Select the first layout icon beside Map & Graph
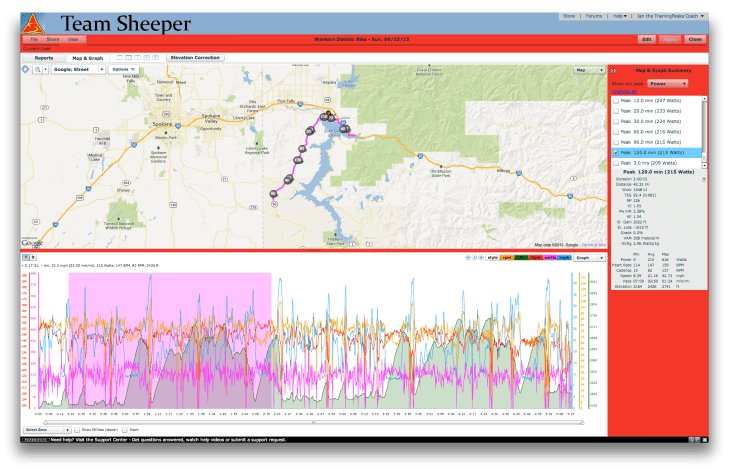 click(x=120, y=58)
